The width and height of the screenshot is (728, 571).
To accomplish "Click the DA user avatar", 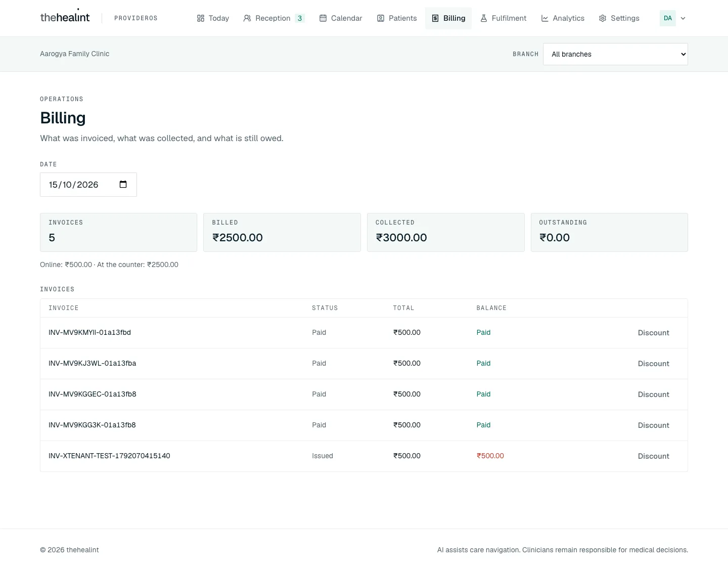I will click(x=668, y=18).
